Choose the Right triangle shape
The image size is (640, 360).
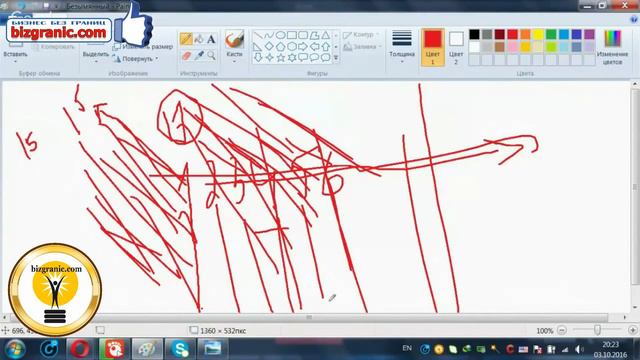click(x=258, y=47)
